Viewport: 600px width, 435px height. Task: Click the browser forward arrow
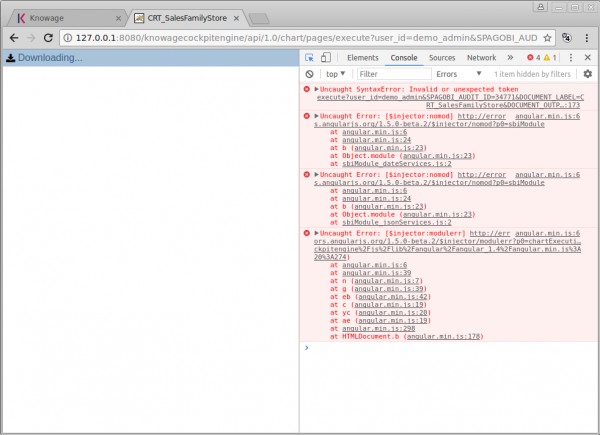click(x=31, y=38)
